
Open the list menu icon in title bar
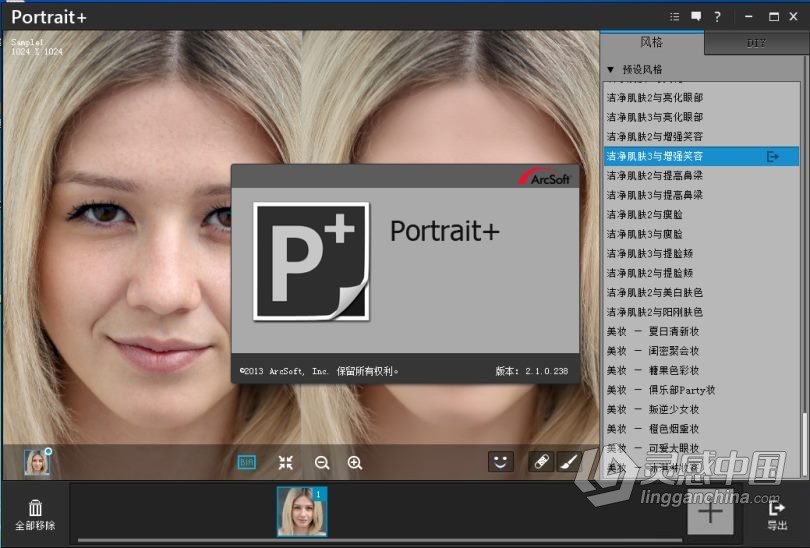pos(674,17)
